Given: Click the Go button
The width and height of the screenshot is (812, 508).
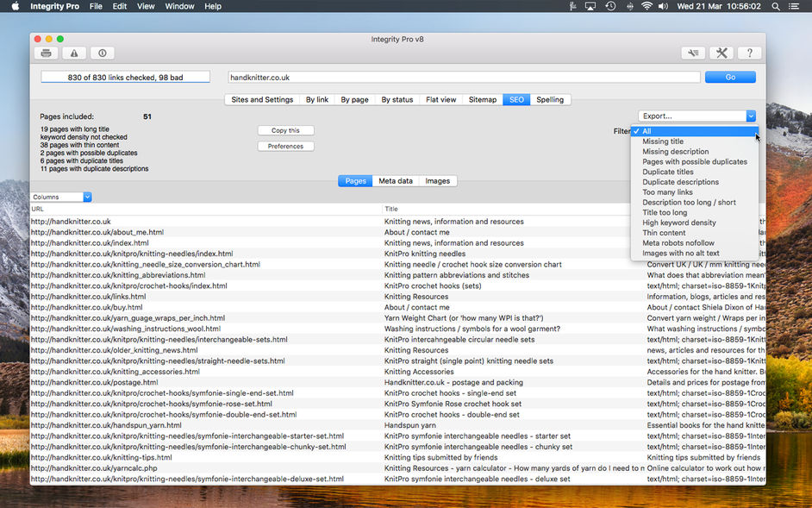Looking at the screenshot, I should point(730,78).
